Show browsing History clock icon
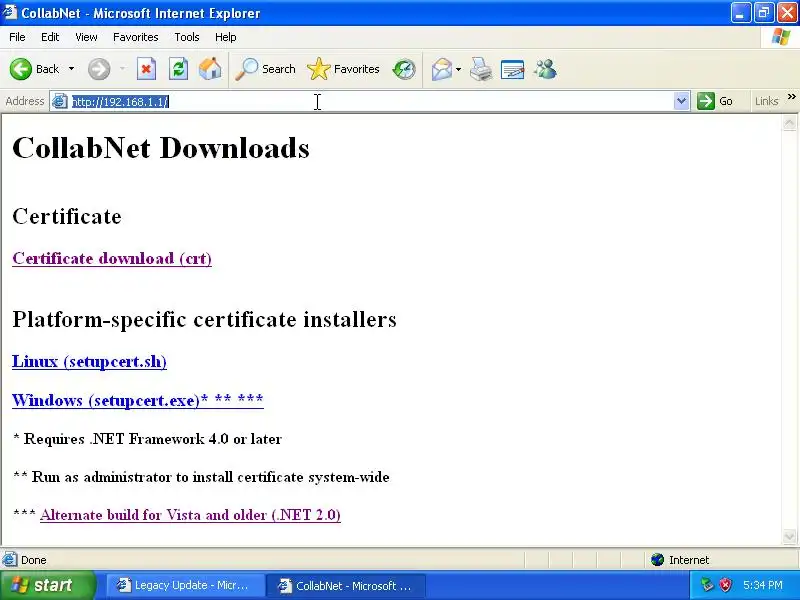800x600 pixels. tap(404, 69)
